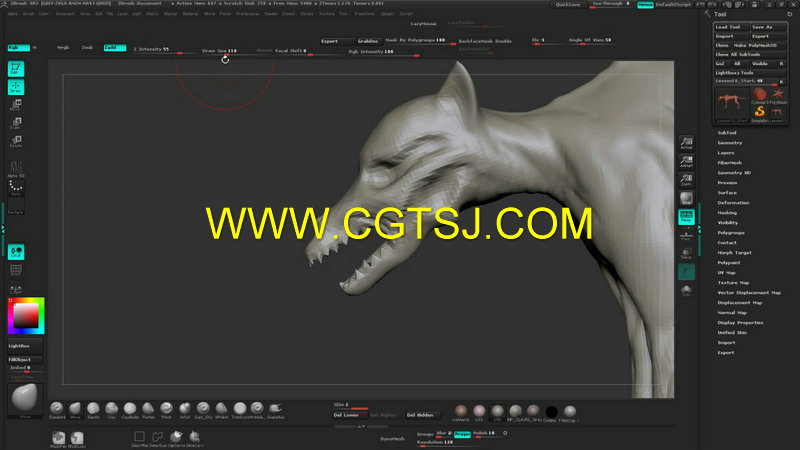Open the Alpha menu
Screen dimensions: 800x450
point(13,14)
